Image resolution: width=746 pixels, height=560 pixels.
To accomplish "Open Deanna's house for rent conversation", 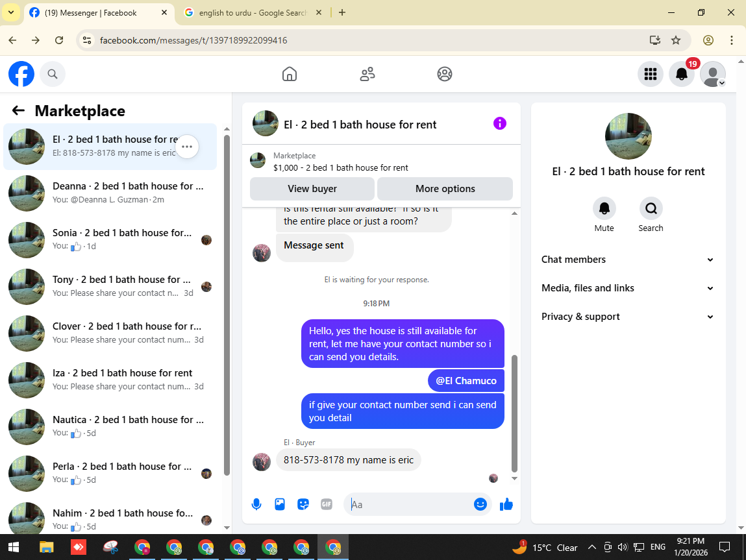I will click(110, 193).
